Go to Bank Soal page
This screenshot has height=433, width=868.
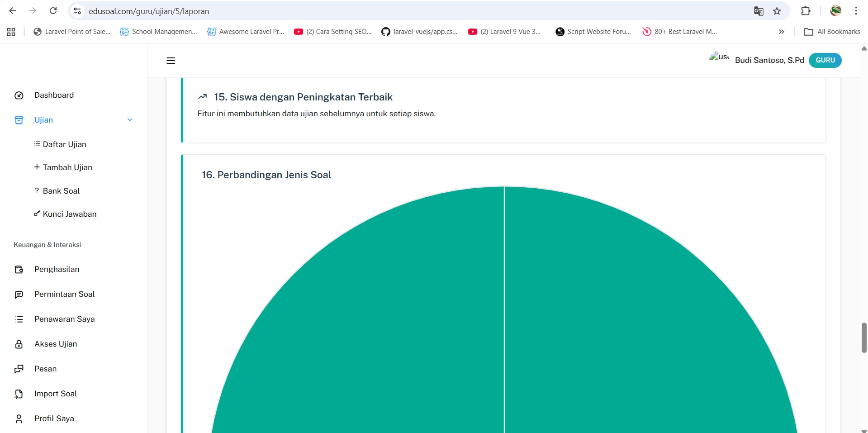click(61, 191)
